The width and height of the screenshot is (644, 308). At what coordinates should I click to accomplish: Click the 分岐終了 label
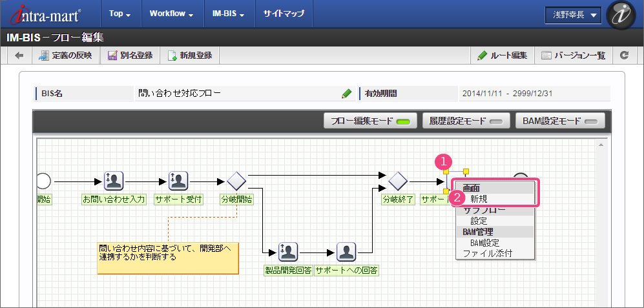pos(399,200)
